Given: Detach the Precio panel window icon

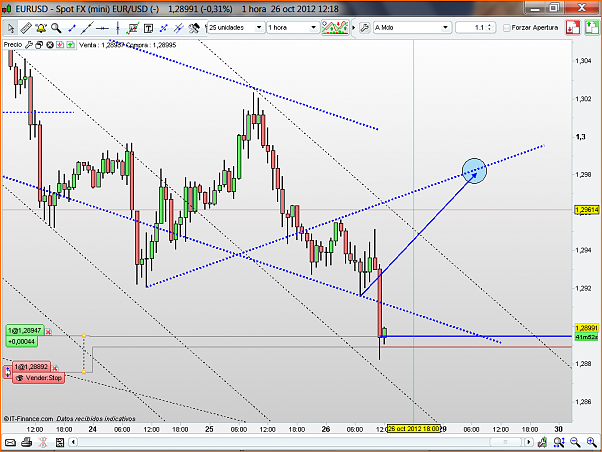Looking at the screenshot, I should click(x=39, y=45).
